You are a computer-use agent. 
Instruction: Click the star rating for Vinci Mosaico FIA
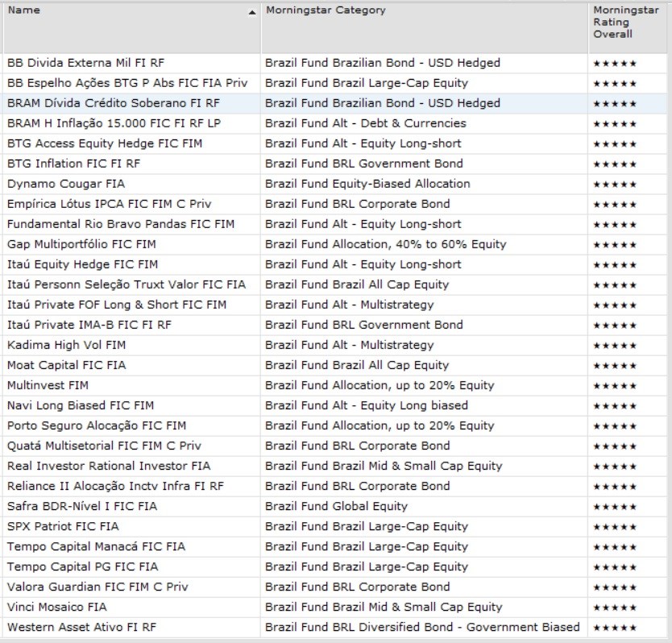pyautogui.click(x=614, y=607)
